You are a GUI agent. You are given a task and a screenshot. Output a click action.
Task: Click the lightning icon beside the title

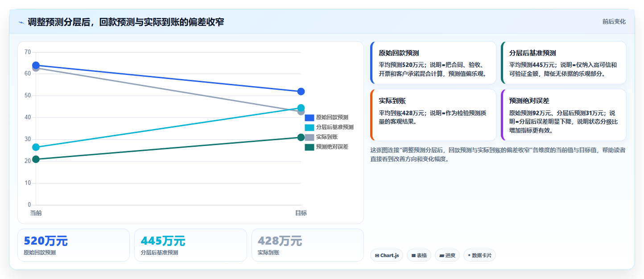click(21, 22)
